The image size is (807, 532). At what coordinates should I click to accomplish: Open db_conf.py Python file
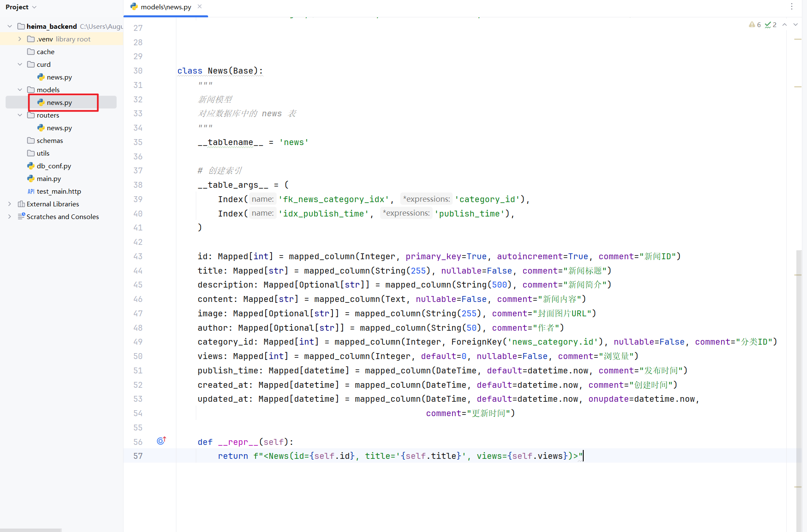click(x=53, y=166)
